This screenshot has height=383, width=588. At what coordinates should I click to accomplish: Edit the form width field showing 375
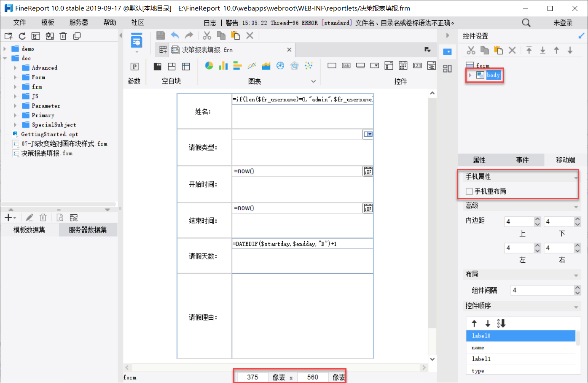tap(252, 377)
